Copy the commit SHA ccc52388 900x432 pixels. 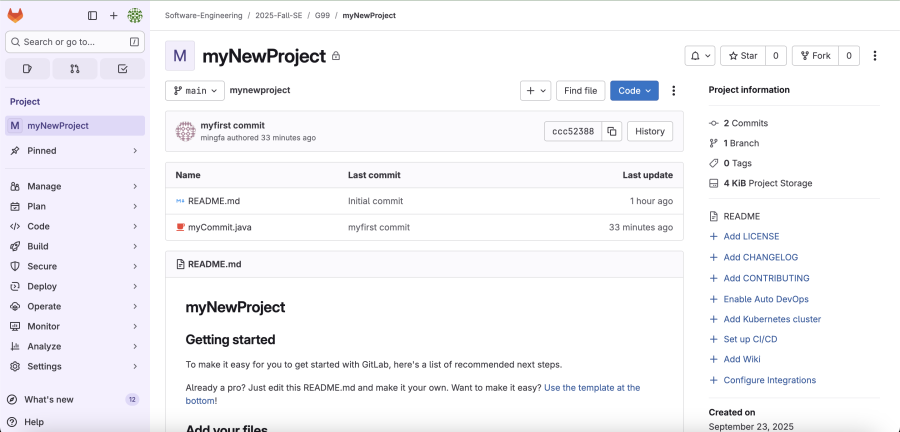(x=611, y=131)
